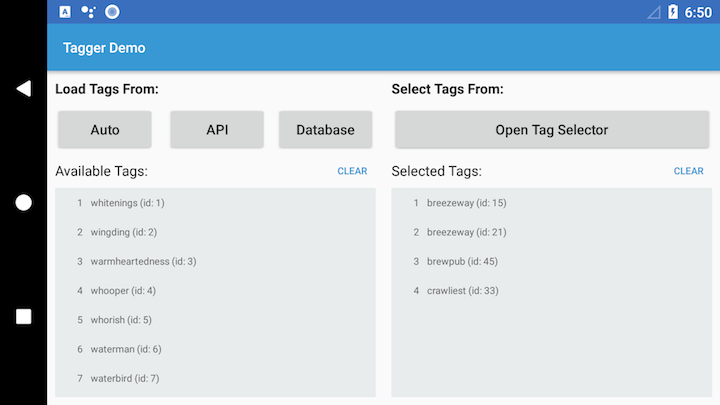Tap the 'Select Tags From:' heading

(448, 89)
